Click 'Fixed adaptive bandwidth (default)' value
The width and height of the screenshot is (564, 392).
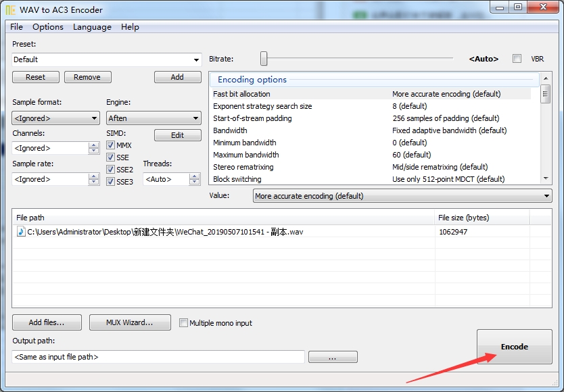(449, 130)
